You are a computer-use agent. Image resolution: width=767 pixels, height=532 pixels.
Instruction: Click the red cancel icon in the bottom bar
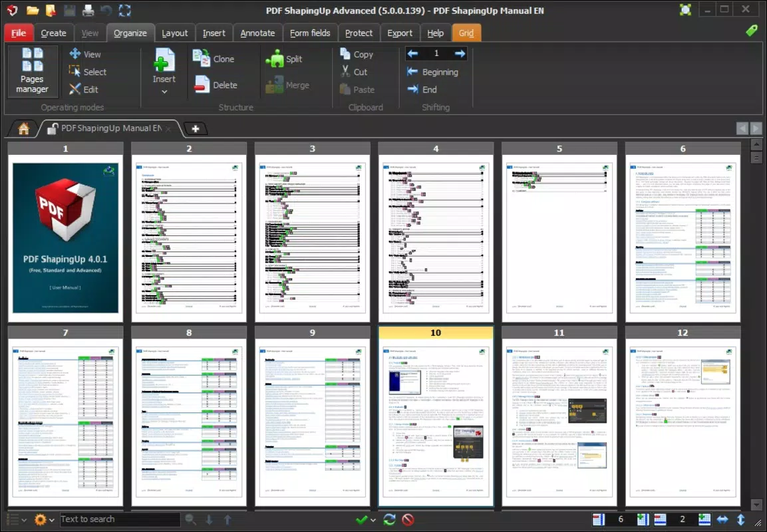pyautogui.click(x=408, y=519)
